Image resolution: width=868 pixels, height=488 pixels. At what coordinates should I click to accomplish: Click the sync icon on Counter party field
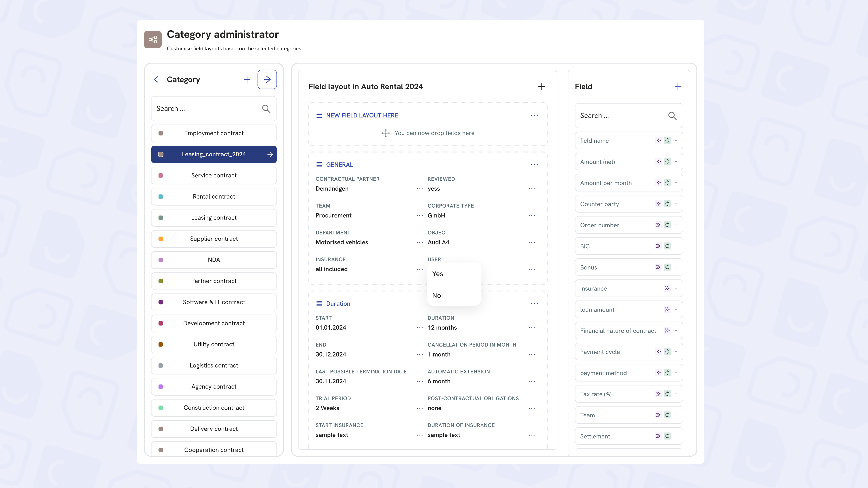pyautogui.click(x=667, y=204)
